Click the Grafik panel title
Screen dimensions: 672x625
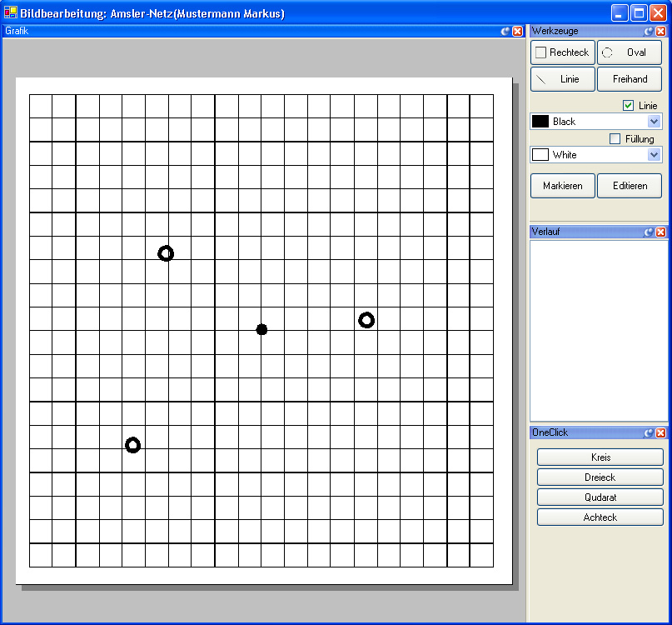click(17, 31)
